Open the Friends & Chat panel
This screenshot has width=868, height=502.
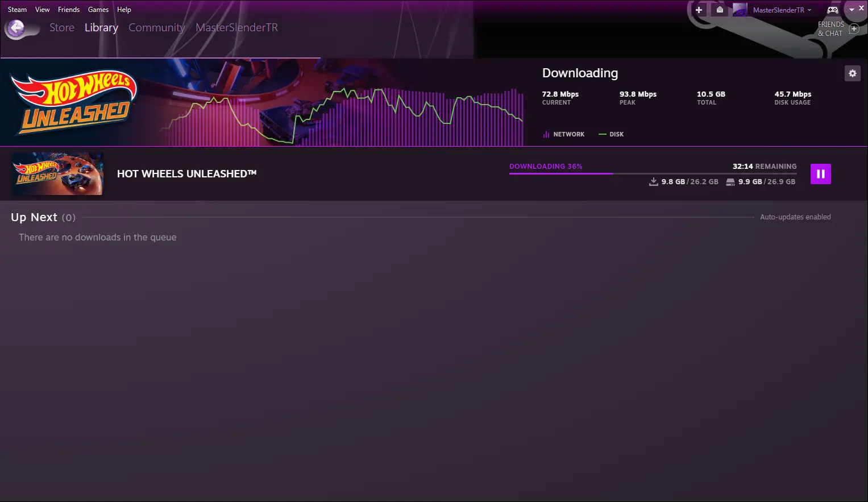830,29
